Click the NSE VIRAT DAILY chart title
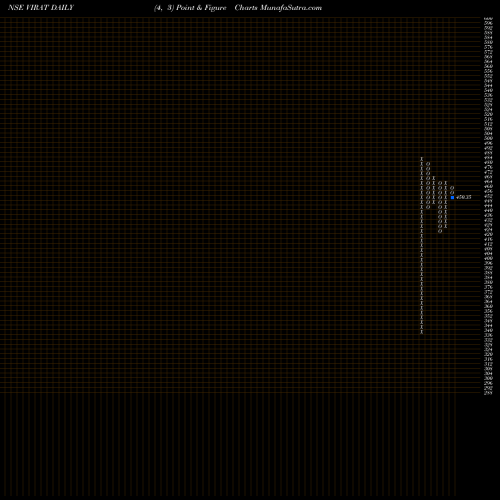Image resolution: width=500 pixels, height=500 pixels. pos(41,8)
